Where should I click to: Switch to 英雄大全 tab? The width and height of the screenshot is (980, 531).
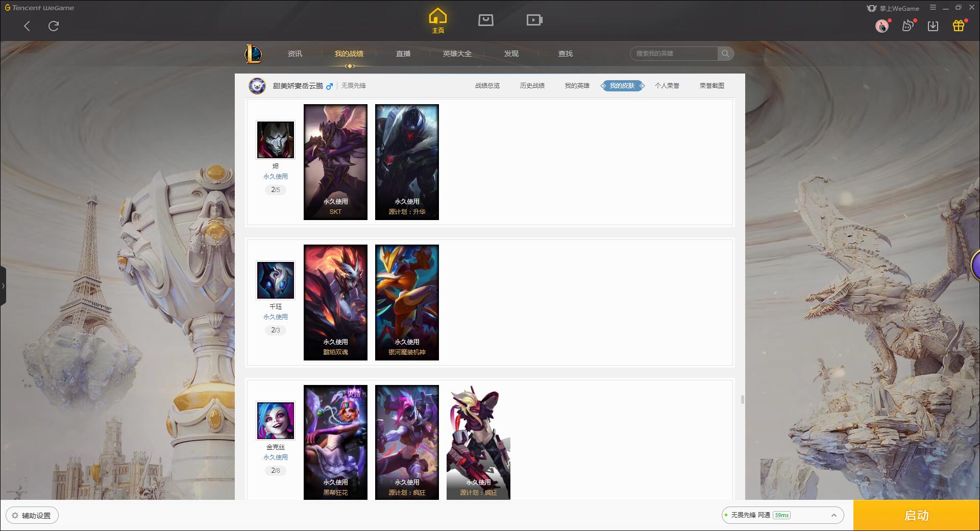pos(457,54)
